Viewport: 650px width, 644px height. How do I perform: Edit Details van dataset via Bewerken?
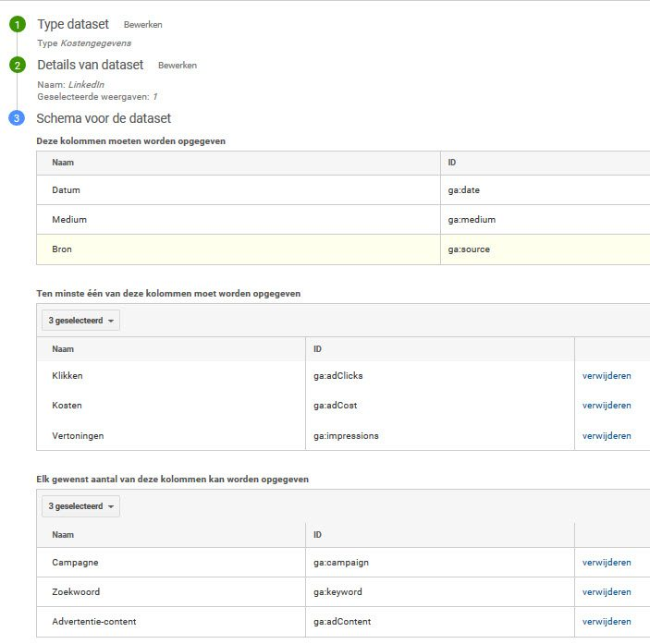click(x=177, y=65)
